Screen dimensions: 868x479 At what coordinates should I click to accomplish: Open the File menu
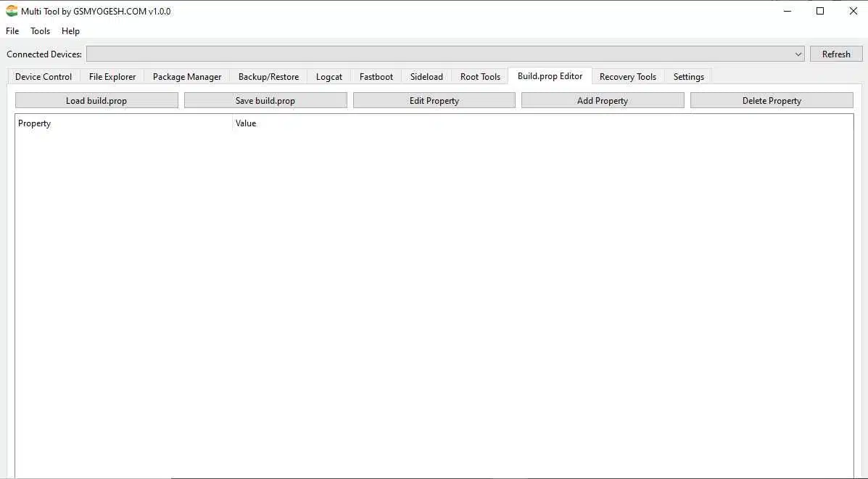point(12,31)
